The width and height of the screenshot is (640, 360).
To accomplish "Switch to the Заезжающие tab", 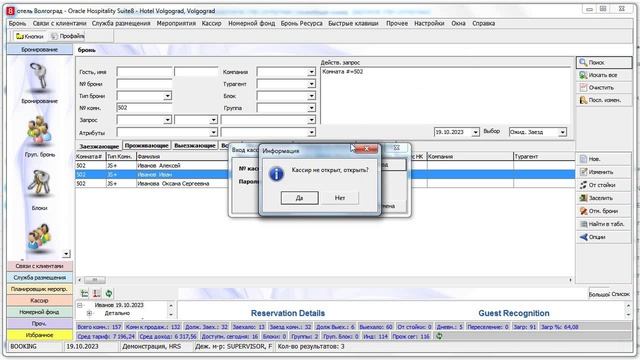I will click(99, 146).
